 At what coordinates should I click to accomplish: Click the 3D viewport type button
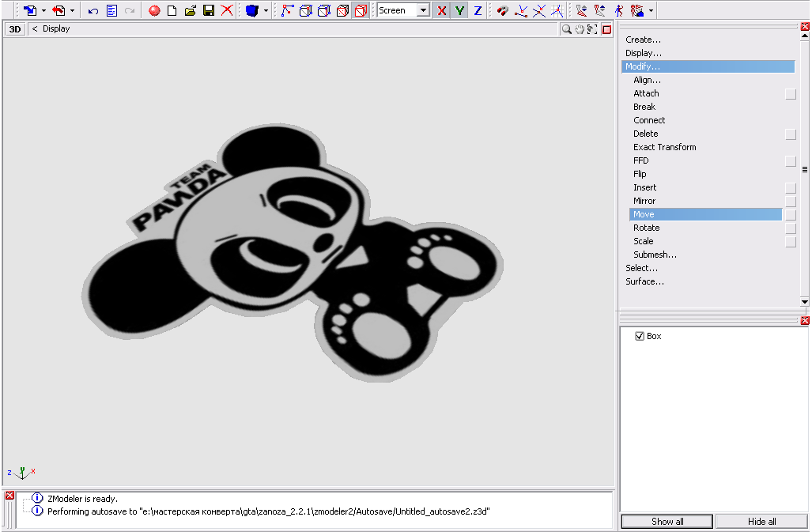point(15,29)
